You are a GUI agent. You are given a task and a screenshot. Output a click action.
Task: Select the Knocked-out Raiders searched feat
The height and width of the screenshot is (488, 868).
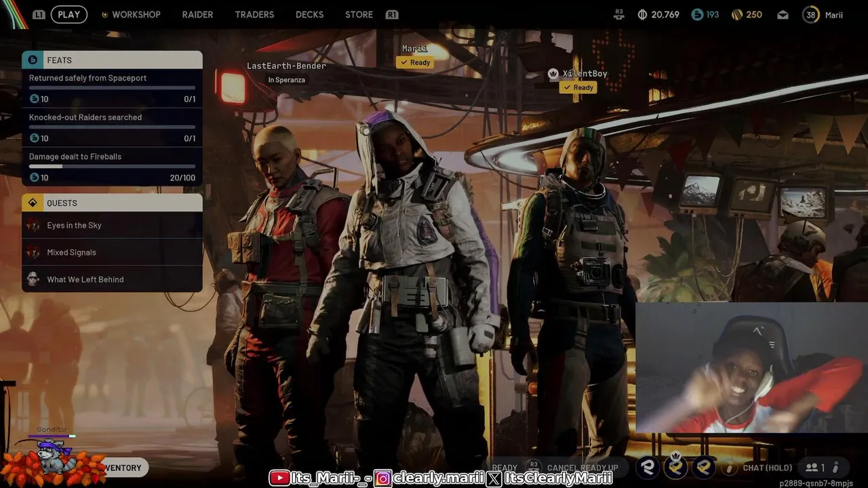point(112,127)
